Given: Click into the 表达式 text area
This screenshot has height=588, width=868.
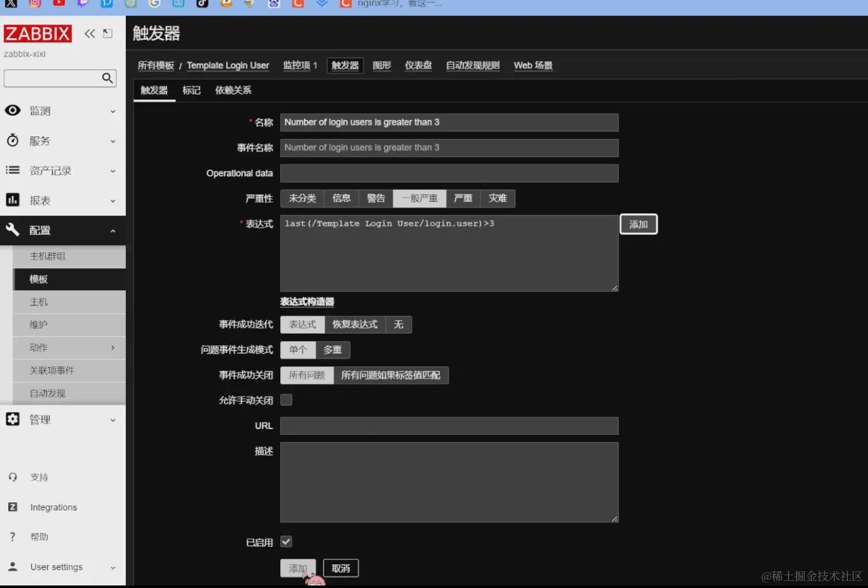Looking at the screenshot, I should coord(449,253).
